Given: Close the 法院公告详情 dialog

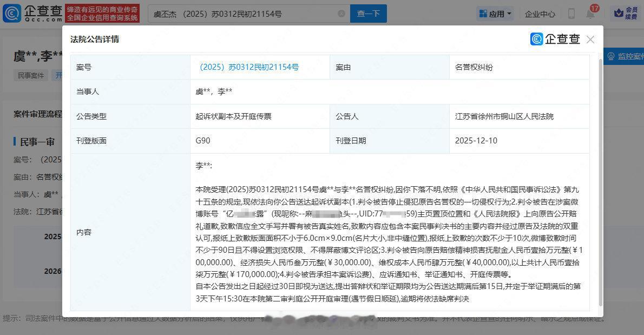Looking at the screenshot, I should coord(590,39).
